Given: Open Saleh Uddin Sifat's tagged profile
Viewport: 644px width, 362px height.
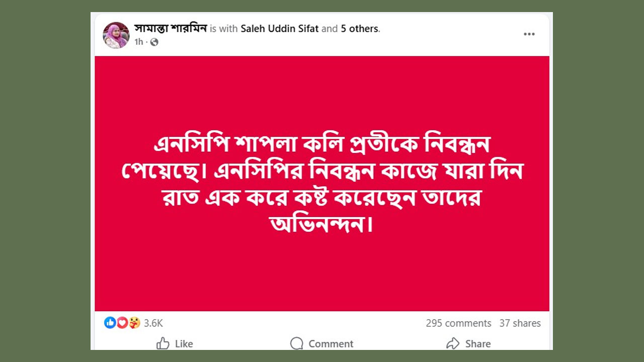Looking at the screenshot, I should [280, 29].
